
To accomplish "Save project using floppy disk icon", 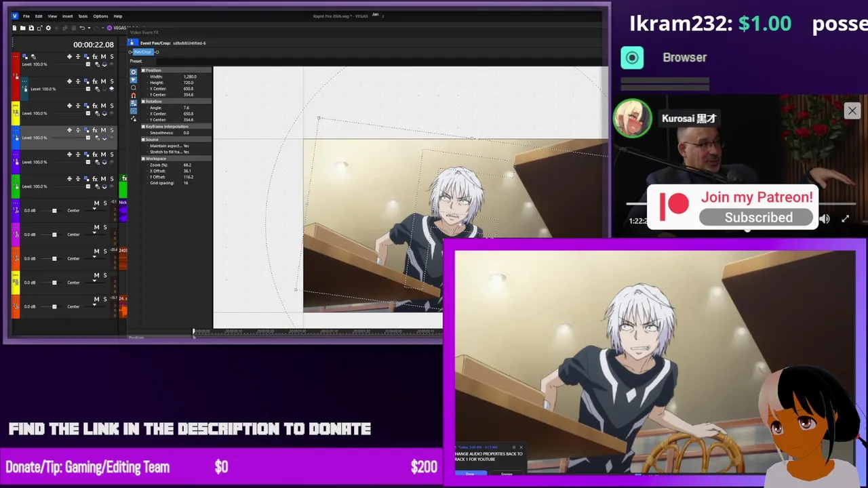I will [31, 28].
